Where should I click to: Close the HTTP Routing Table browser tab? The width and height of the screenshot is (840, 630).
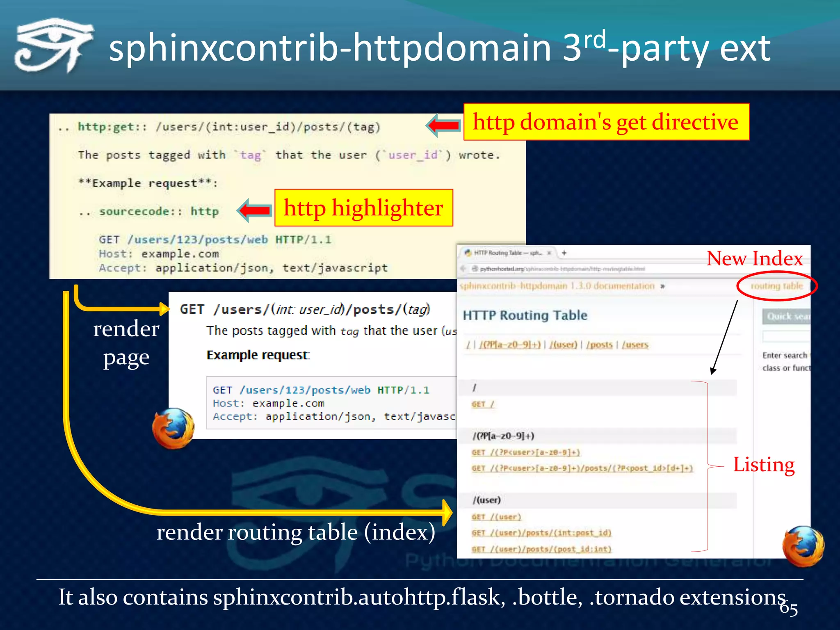click(x=549, y=253)
